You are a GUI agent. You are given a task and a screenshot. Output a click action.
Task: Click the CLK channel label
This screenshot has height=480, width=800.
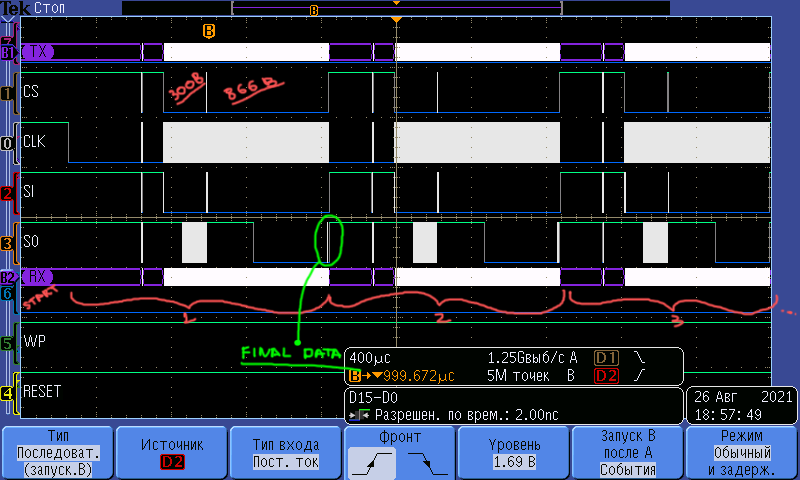coord(34,141)
